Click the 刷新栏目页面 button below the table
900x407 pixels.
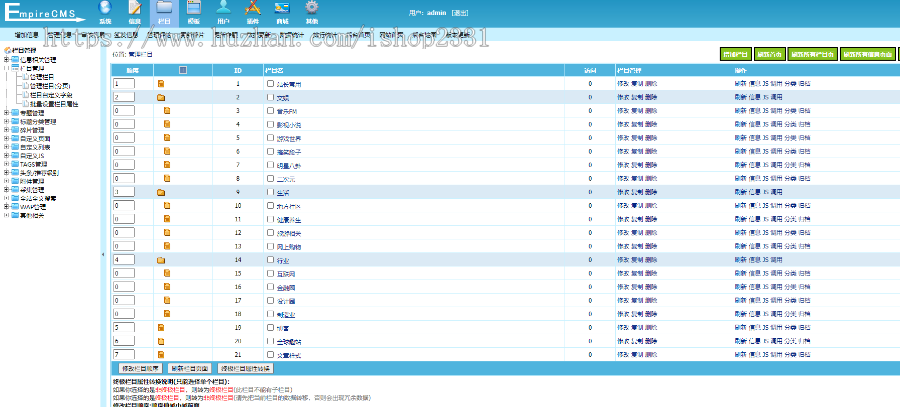(x=191, y=368)
